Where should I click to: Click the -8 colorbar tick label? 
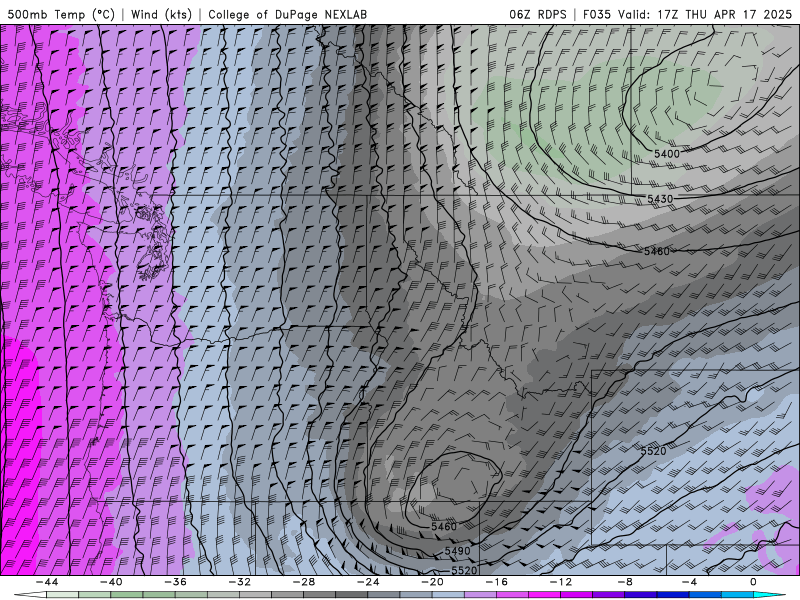click(625, 582)
